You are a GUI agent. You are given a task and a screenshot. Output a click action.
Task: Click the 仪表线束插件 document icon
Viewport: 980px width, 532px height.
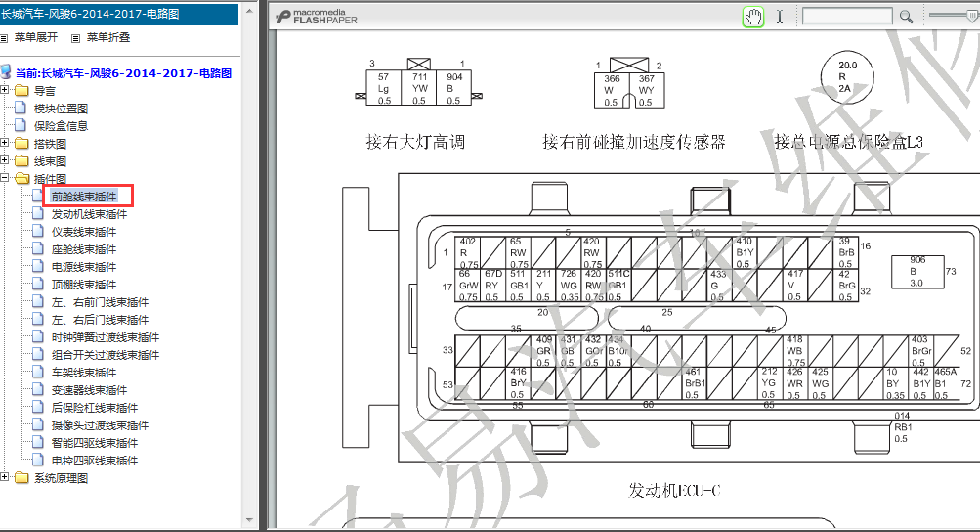pyautogui.click(x=37, y=231)
